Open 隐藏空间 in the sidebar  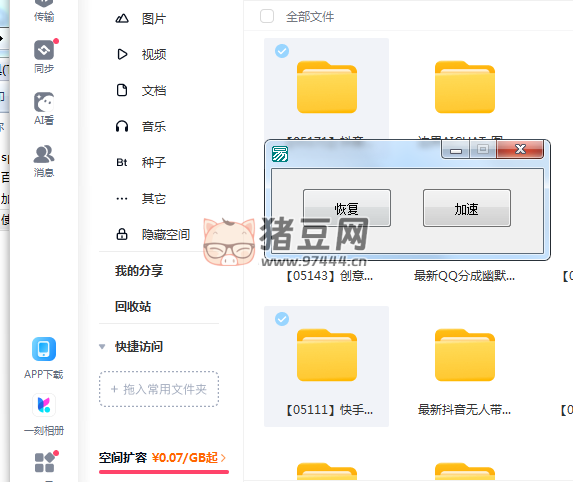coord(166,234)
